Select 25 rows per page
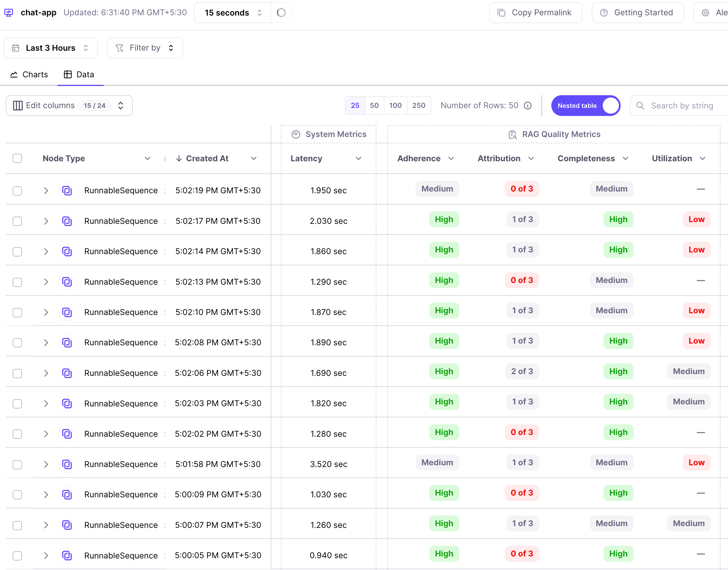 click(355, 106)
